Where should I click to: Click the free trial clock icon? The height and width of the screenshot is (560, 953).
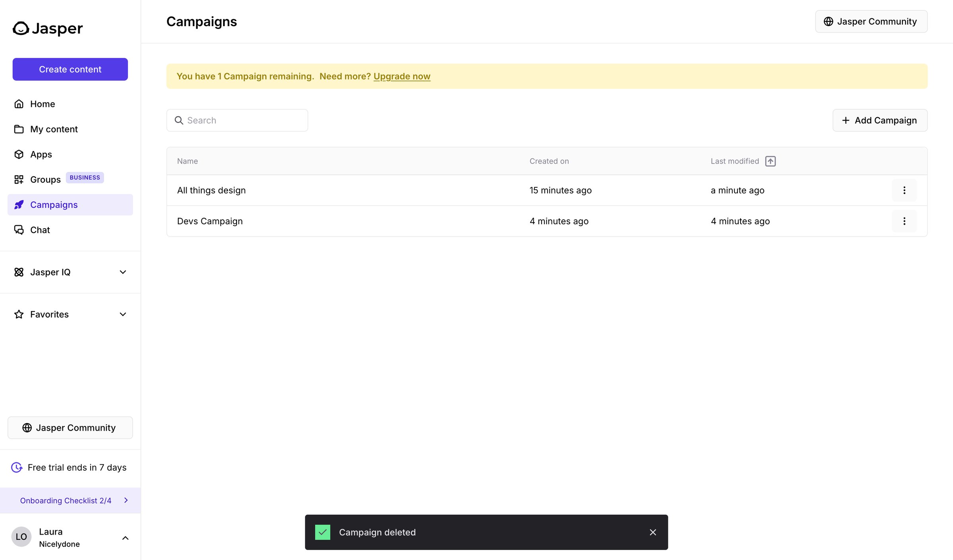click(17, 468)
